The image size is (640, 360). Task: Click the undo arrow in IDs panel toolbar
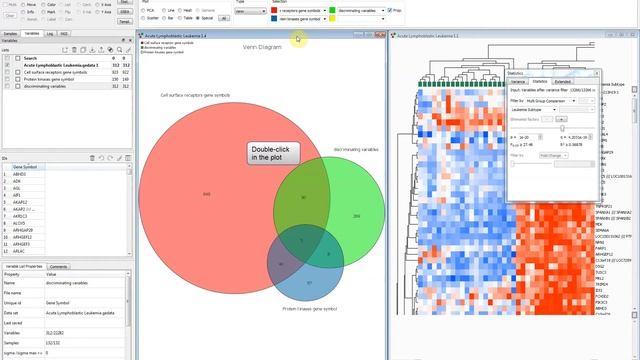pos(101,158)
